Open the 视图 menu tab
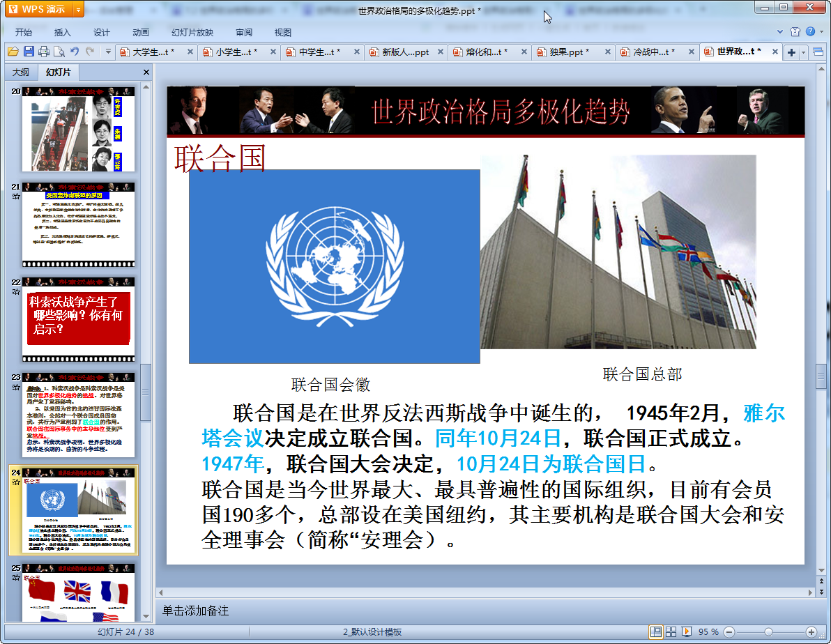Screen dimensions: 831x644 (x=283, y=32)
